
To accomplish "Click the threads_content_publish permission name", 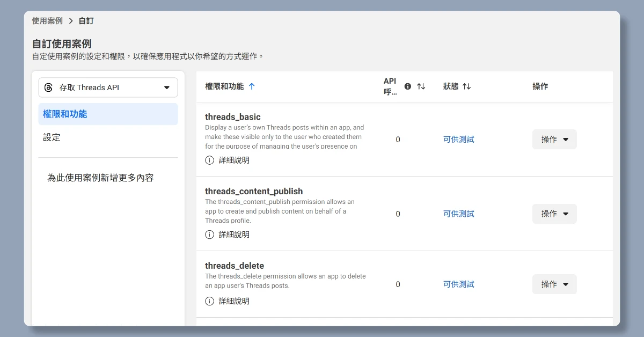I will [x=254, y=192].
